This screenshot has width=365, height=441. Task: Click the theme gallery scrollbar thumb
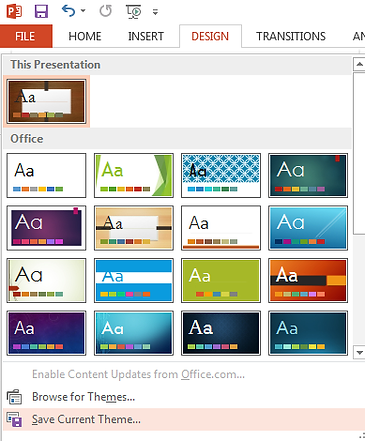pyautogui.click(x=359, y=153)
